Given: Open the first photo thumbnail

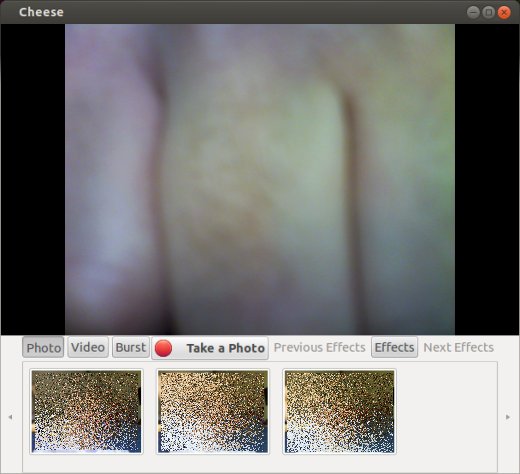Looking at the screenshot, I should 86,411.
